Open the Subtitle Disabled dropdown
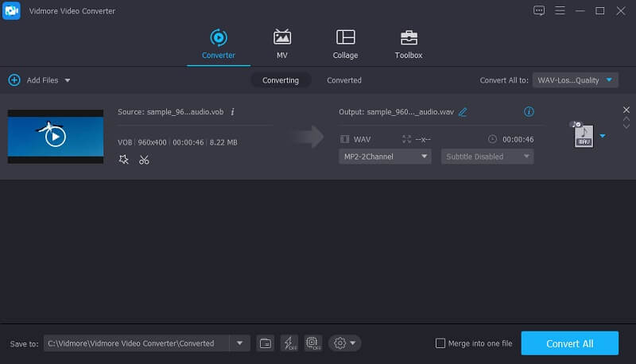 click(x=487, y=157)
